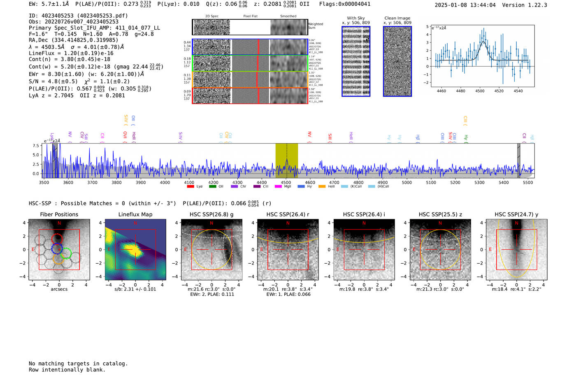Click the ID 4023405253 line
Viewport: 576px width, 392px height.
(x=78, y=16)
